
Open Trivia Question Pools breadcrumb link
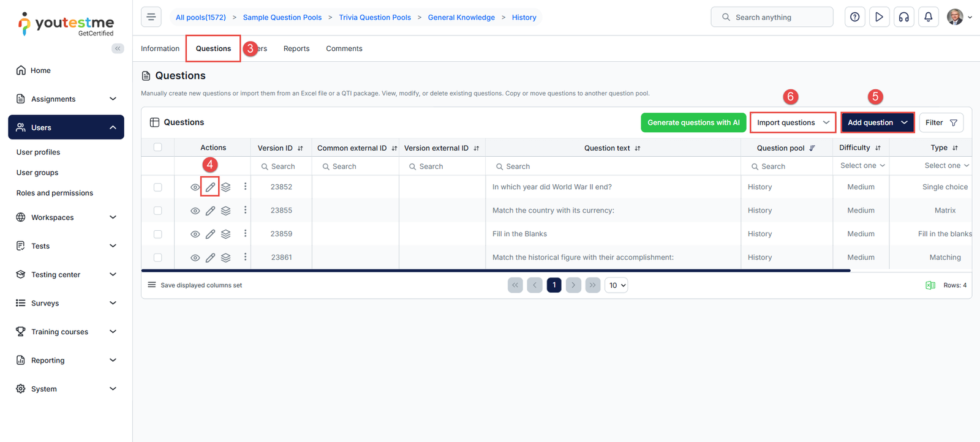[375, 17]
